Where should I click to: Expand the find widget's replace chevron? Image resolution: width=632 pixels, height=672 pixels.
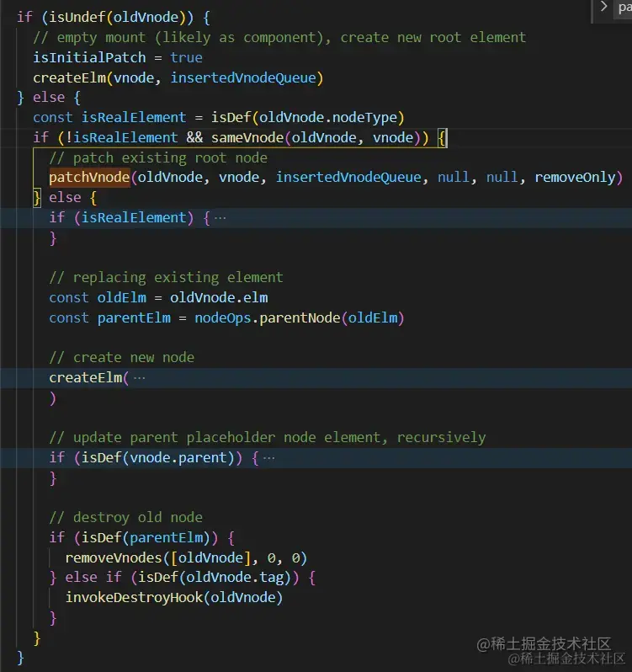603,7
